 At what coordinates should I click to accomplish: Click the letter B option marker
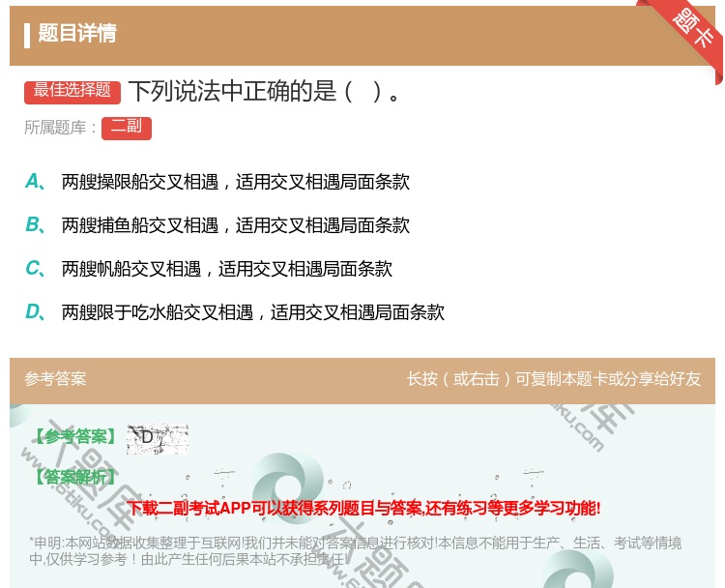click(x=35, y=224)
